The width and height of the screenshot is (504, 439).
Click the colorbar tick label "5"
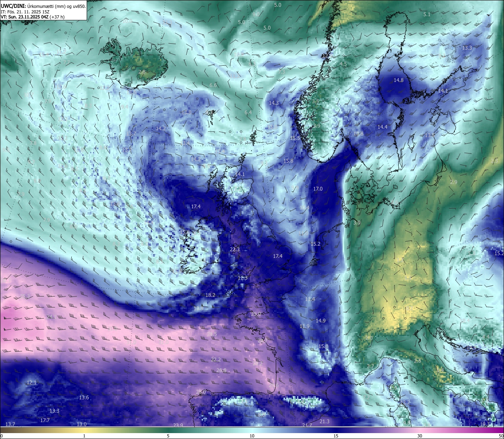[x=168, y=436]
